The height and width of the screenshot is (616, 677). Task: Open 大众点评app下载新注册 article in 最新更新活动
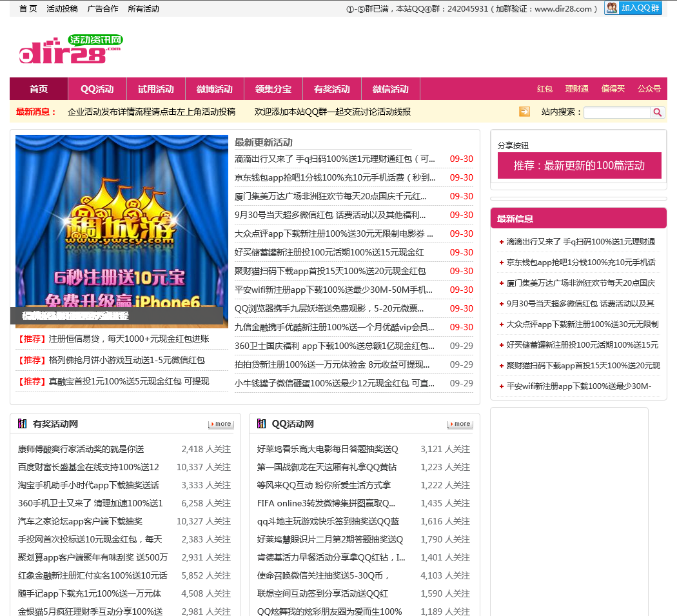point(334,233)
